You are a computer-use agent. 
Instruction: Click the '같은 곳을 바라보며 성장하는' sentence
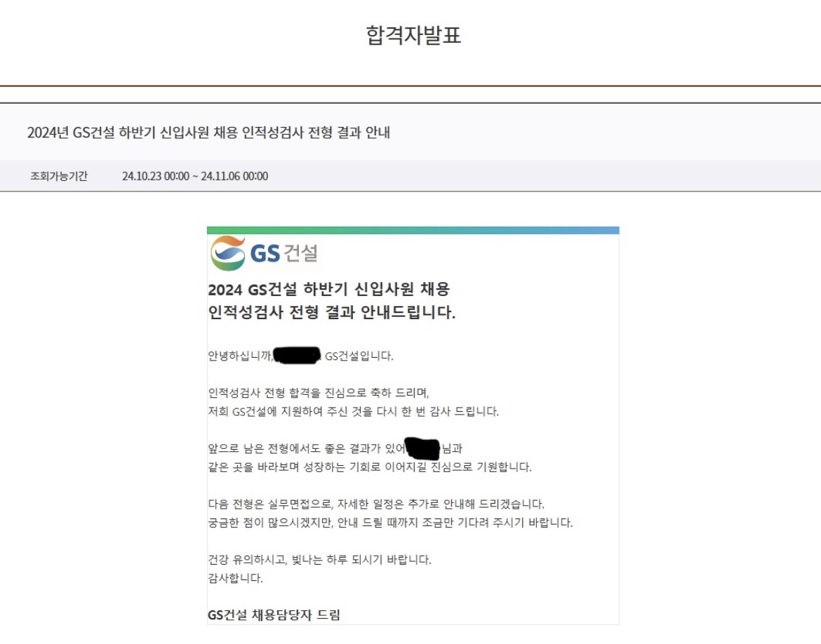[x=370, y=467]
